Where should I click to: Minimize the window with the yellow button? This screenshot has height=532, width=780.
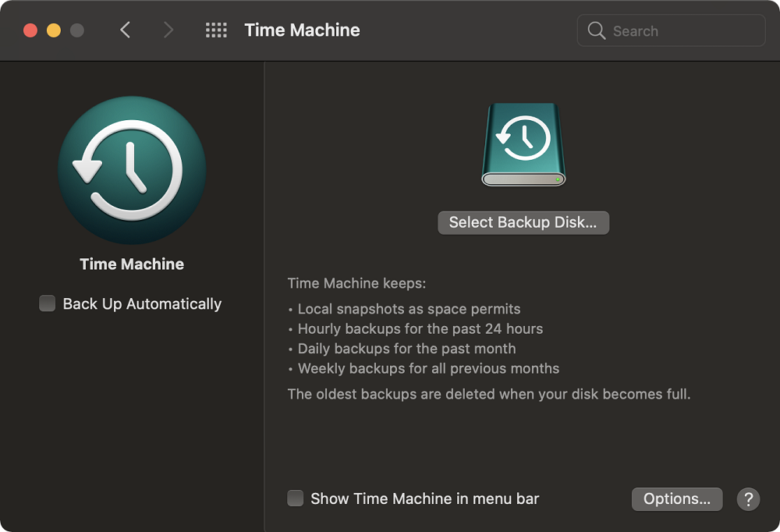pyautogui.click(x=54, y=30)
